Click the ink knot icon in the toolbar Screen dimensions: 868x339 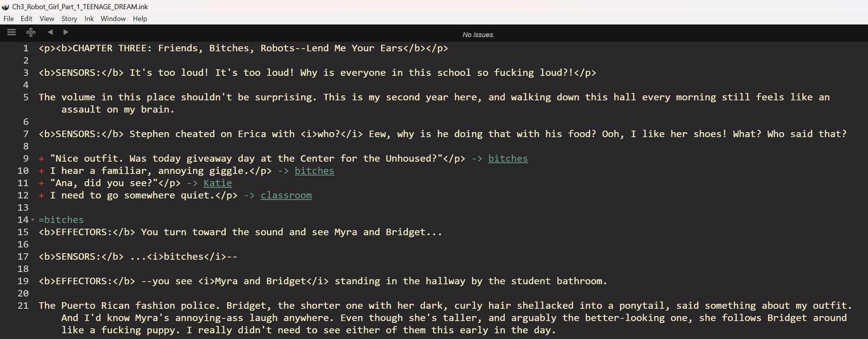30,32
